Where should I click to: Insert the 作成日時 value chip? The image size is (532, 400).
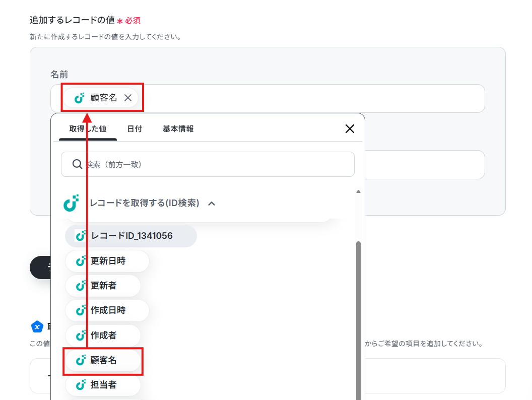107,310
